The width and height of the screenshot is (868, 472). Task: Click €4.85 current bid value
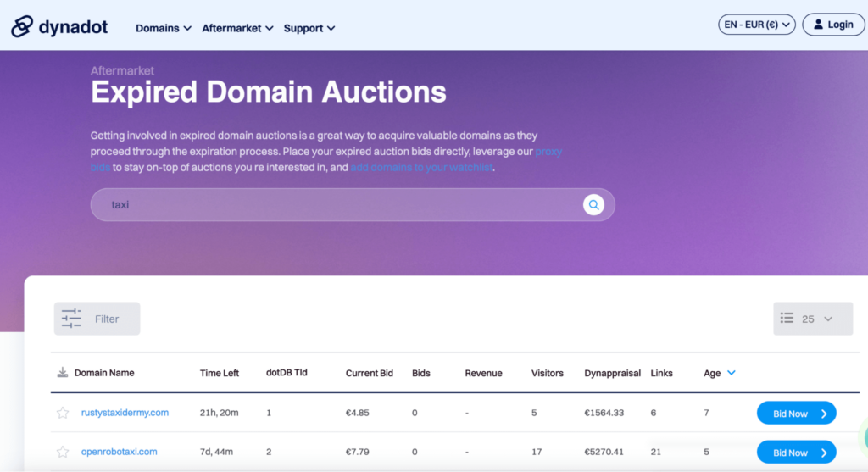[x=357, y=413]
